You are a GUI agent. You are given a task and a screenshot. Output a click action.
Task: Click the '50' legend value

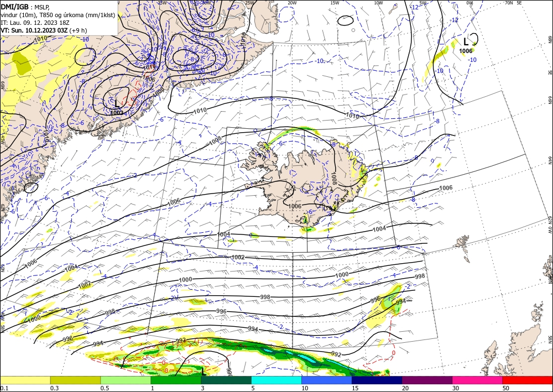[506, 388]
